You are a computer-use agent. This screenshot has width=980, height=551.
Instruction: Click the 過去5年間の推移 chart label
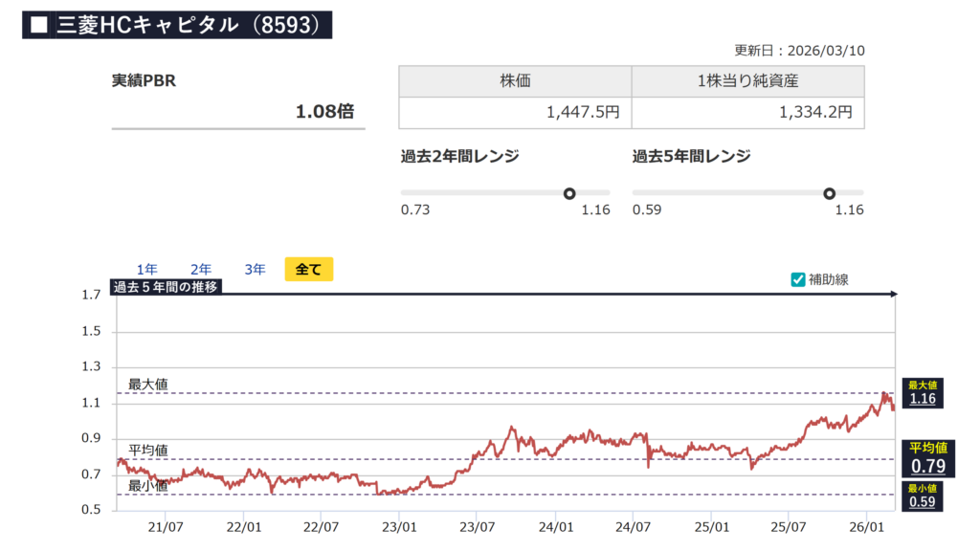point(167,286)
